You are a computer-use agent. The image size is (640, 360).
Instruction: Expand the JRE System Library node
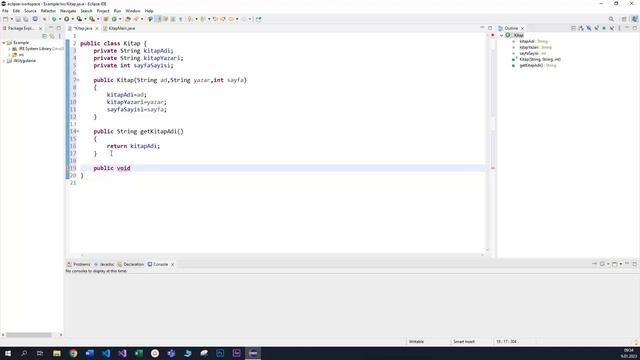(x=9, y=49)
